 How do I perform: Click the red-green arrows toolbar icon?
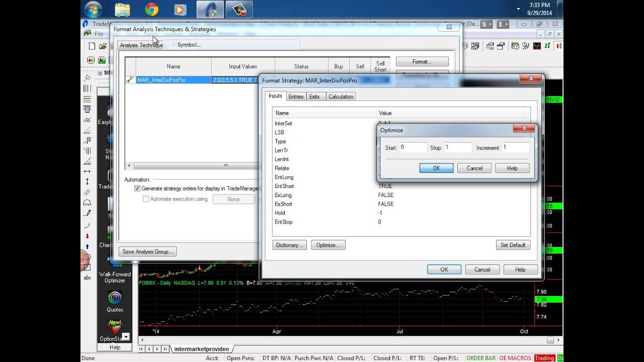pos(91,60)
